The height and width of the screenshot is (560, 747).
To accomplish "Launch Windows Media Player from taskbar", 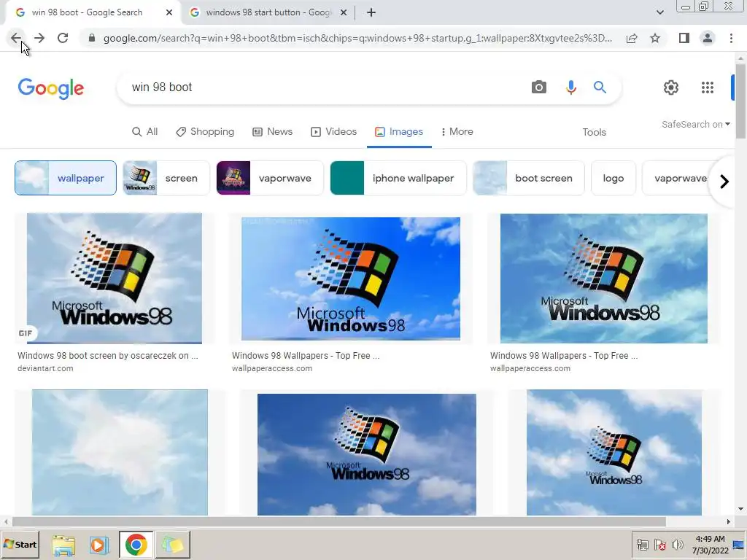I will click(x=99, y=545).
